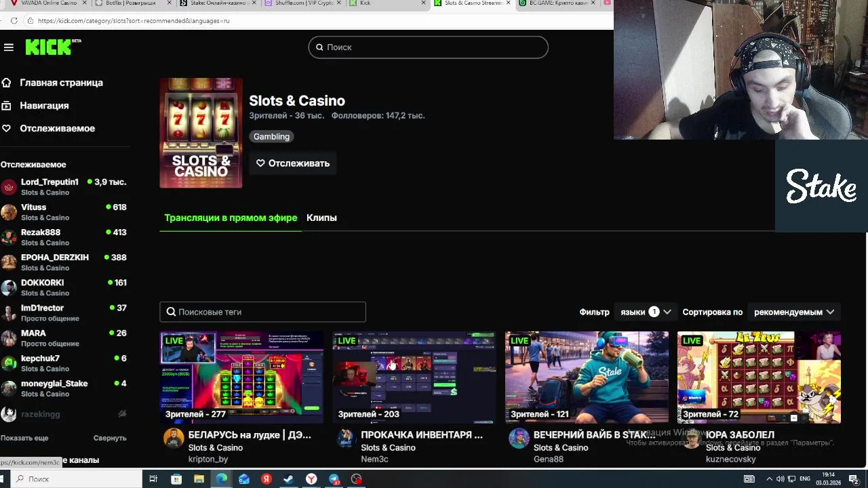Open Главная страница in the sidebar
The width and height of the screenshot is (868, 488).
tap(61, 83)
